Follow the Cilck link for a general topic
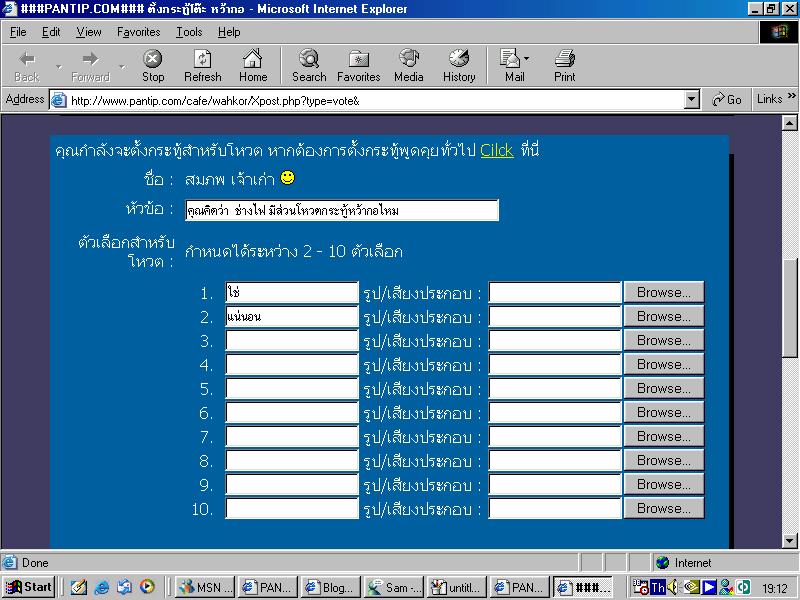The image size is (800, 600). click(x=496, y=151)
